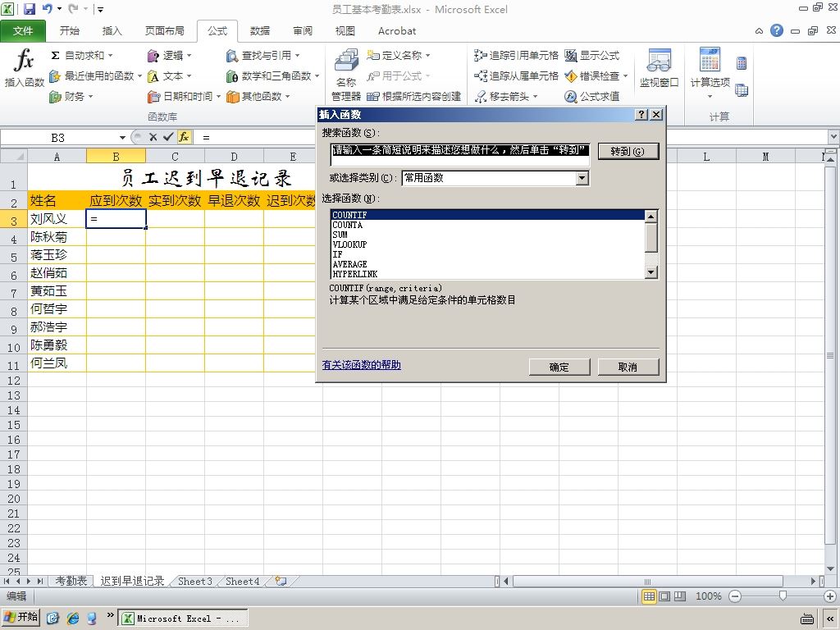Expand the Undo history dropdown arrow
The height and width of the screenshot is (630, 840).
[59, 8]
